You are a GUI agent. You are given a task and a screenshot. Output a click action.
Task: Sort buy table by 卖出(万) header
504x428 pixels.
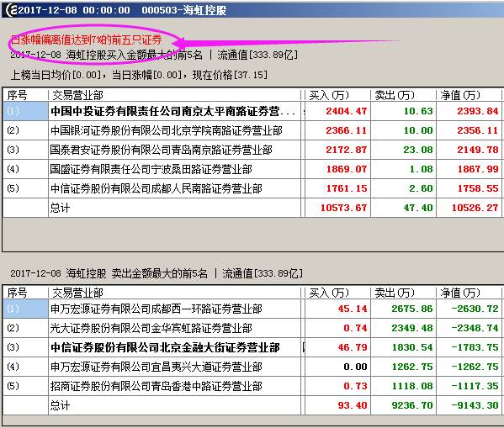pos(395,95)
